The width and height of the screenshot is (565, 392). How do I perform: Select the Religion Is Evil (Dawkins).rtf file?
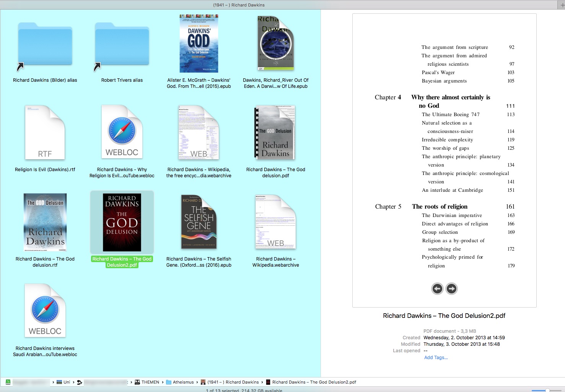45,133
